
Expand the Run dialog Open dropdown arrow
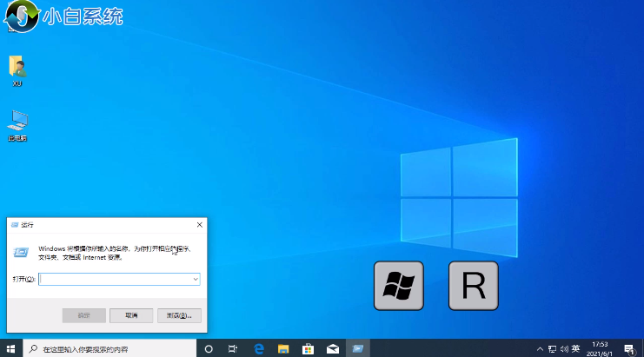pyautogui.click(x=196, y=280)
